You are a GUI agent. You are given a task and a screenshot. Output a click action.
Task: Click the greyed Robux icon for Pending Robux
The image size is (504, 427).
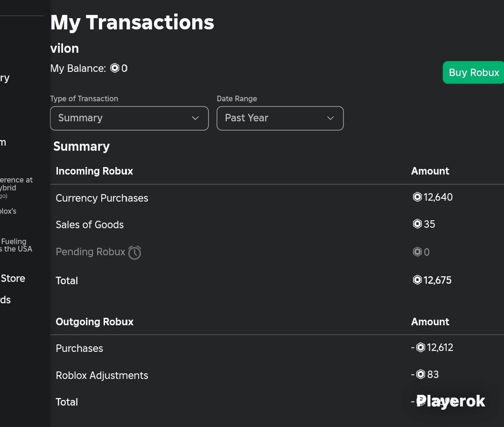click(417, 252)
